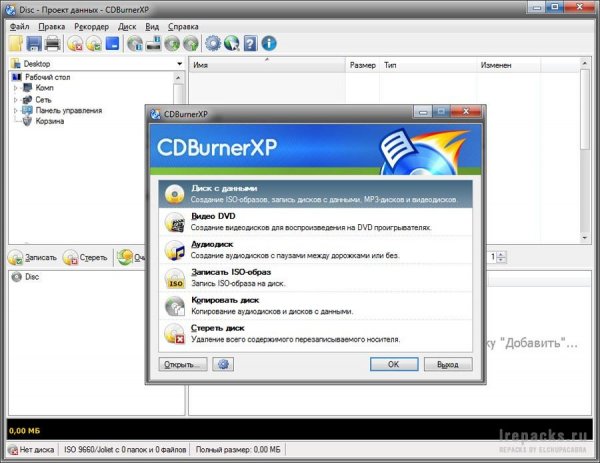Click the ISO 9660/Joliet status entry
Viewport: 600px width, 463px height.
coord(125,450)
